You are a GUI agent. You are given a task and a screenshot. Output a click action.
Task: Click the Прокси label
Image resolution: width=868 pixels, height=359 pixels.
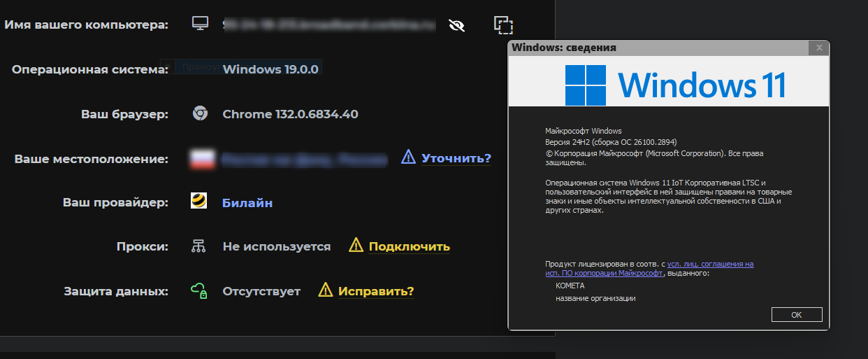(x=143, y=246)
